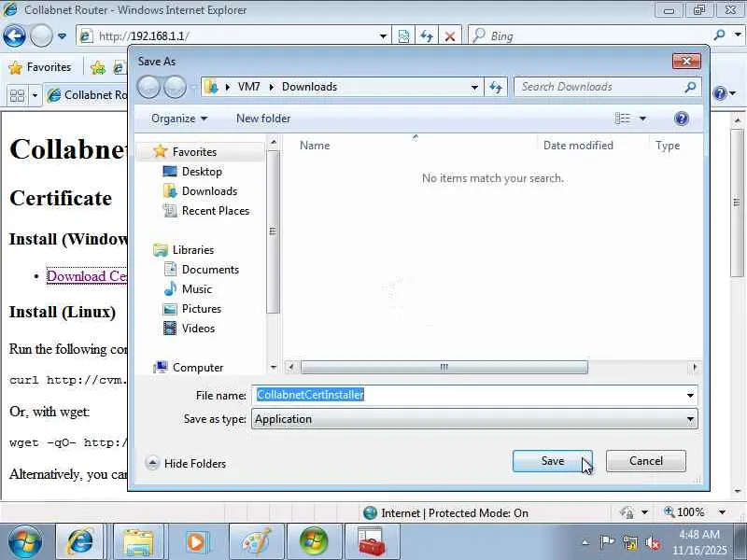Open Windows Explorer from the taskbar
This screenshot has height=560, width=747.
tap(138, 542)
